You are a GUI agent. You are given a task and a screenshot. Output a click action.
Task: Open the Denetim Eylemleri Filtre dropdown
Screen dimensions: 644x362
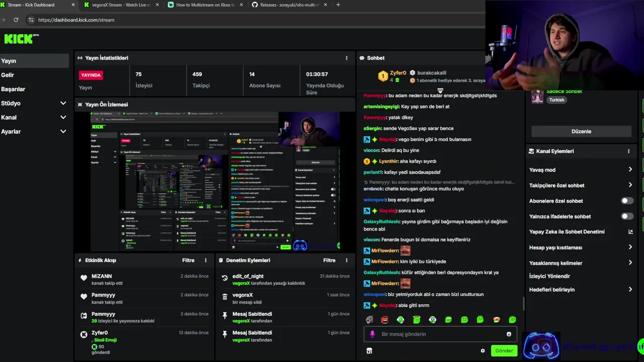click(329, 260)
